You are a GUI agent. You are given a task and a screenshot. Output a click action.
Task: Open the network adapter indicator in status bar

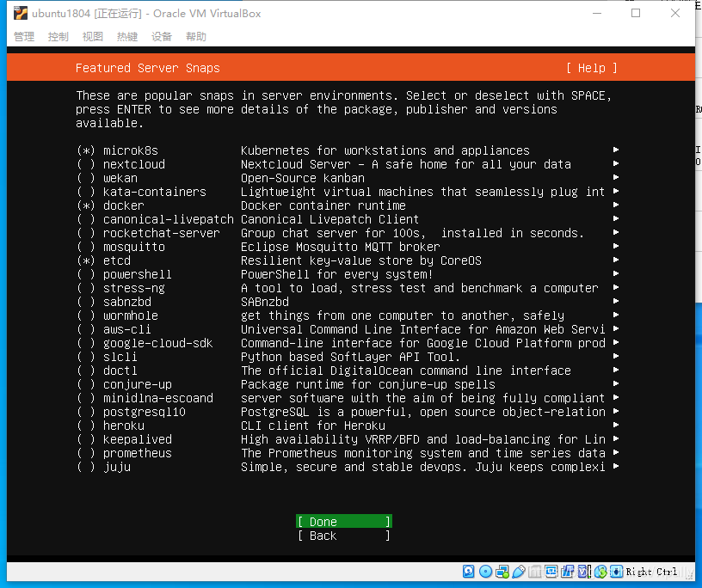click(502, 572)
